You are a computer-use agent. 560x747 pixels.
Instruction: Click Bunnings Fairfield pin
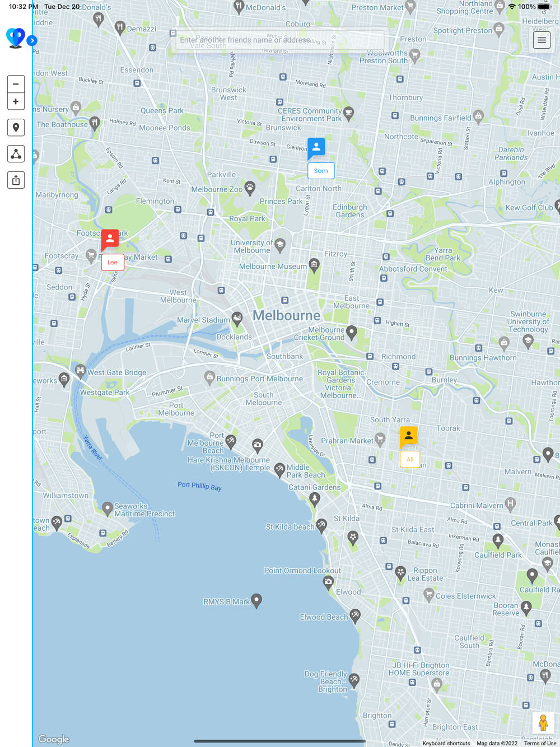click(x=478, y=116)
